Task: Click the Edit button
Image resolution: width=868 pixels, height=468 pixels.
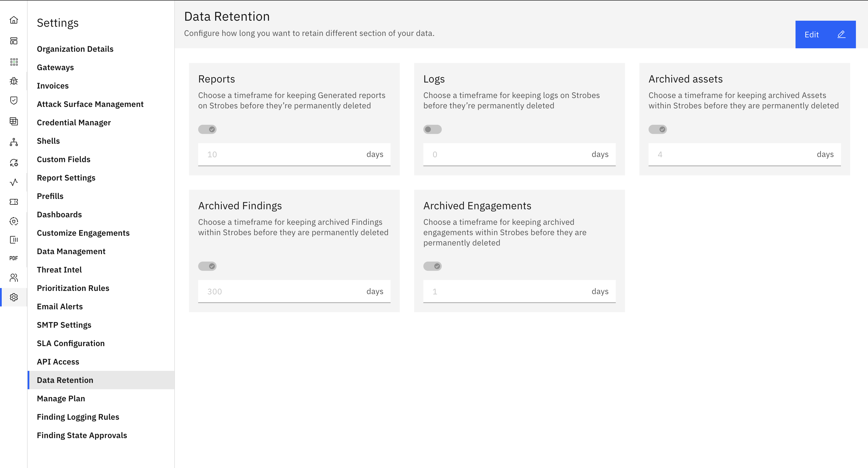Action: (825, 34)
